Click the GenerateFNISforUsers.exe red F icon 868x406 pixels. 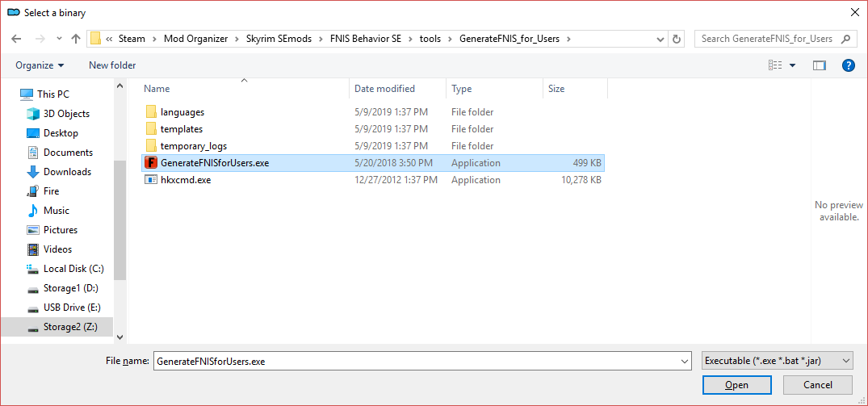[x=150, y=162]
